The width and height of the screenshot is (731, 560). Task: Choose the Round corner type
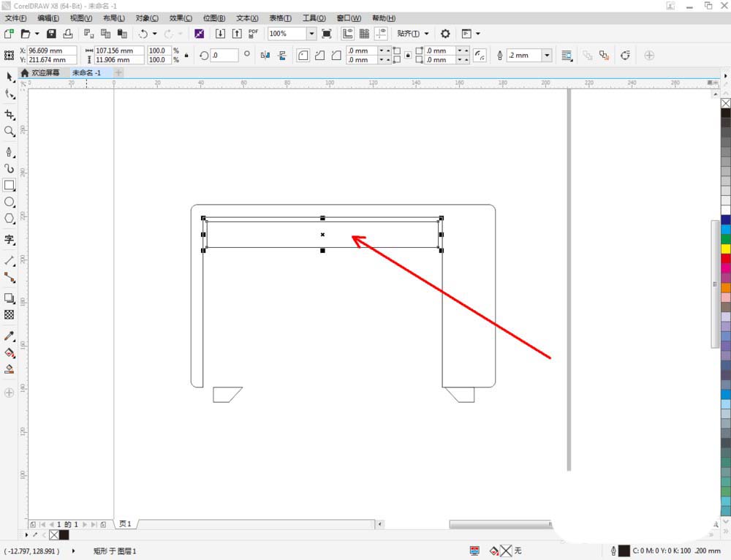pyautogui.click(x=303, y=56)
